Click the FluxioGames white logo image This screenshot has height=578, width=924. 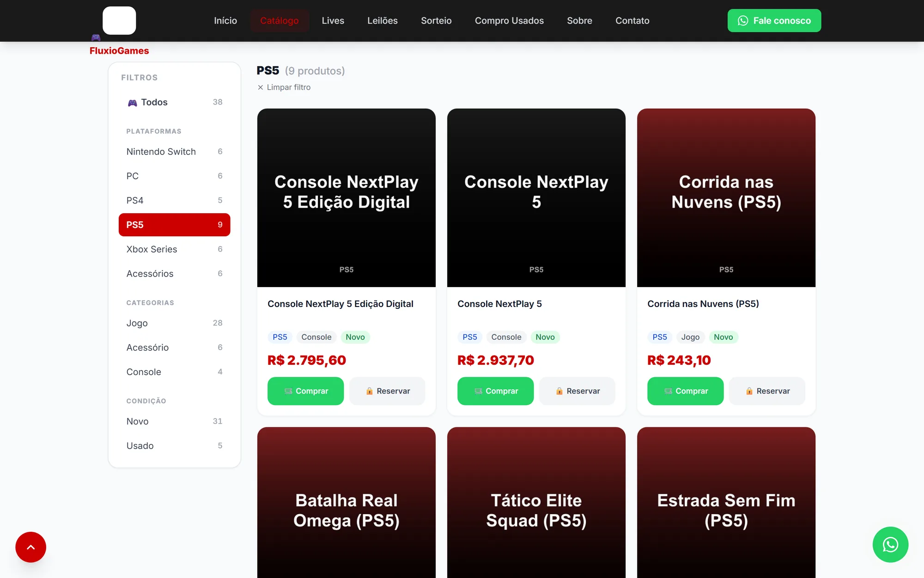(x=119, y=20)
